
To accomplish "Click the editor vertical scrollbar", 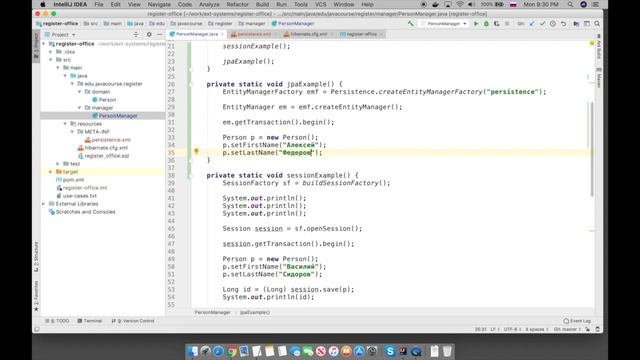I will 592,149.
